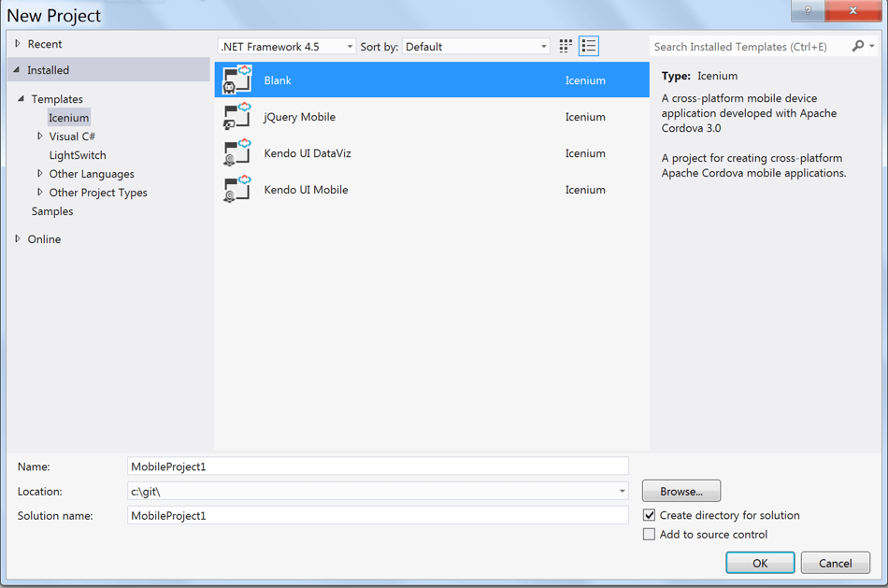
Task: Collapse the Templates tree node
Action: [21, 98]
